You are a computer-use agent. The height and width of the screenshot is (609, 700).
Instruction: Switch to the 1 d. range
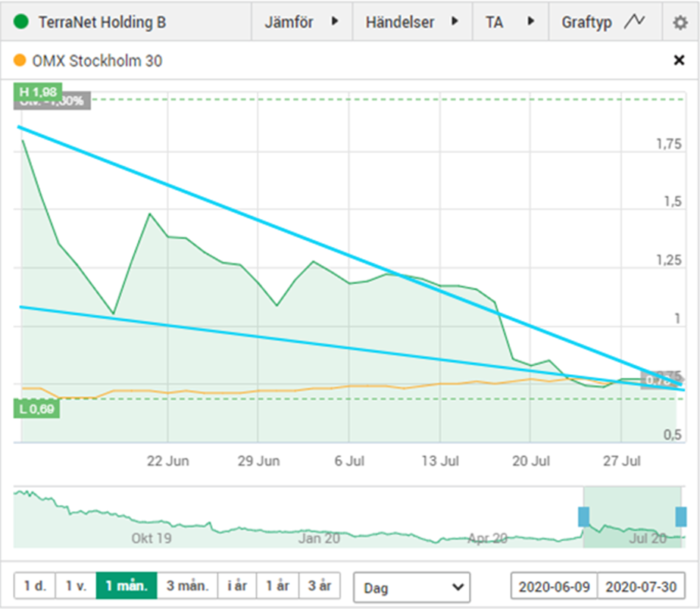pos(35,586)
